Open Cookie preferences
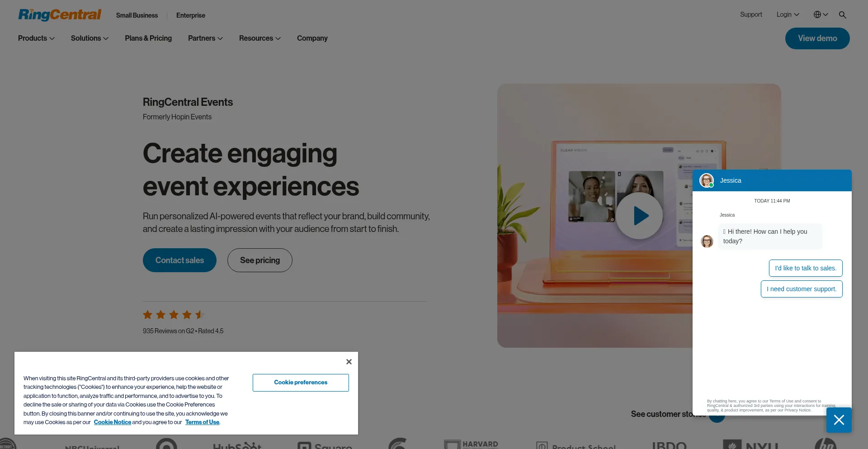This screenshot has width=868, height=449. [x=301, y=383]
